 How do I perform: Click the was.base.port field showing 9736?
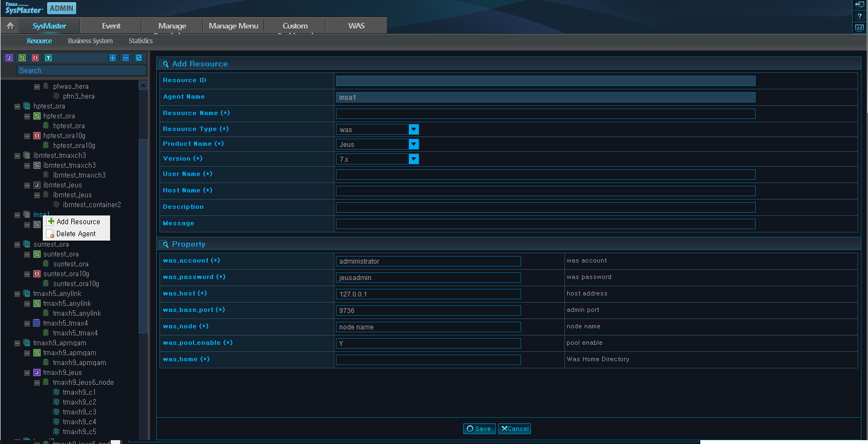point(428,310)
